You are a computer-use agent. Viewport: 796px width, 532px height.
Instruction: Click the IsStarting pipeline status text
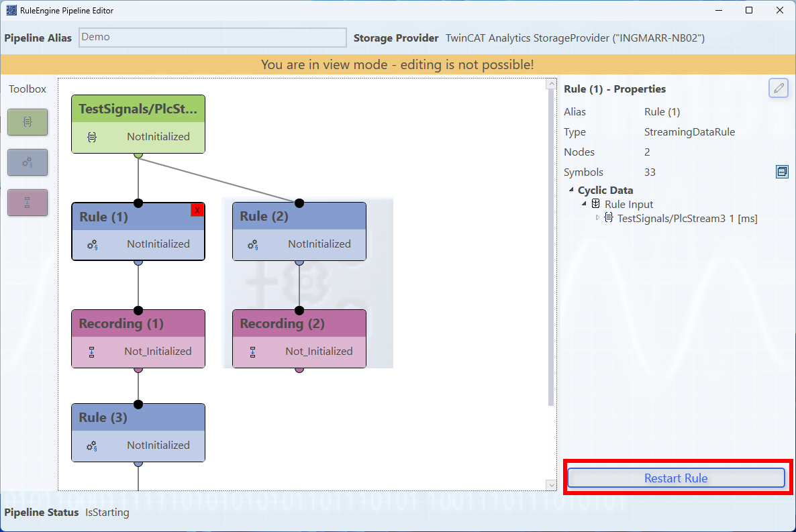pos(107,512)
